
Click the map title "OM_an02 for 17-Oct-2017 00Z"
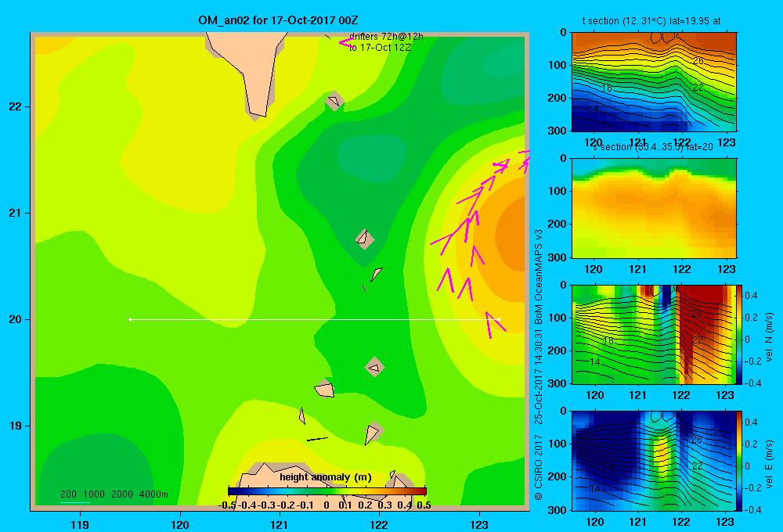tap(278, 20)
